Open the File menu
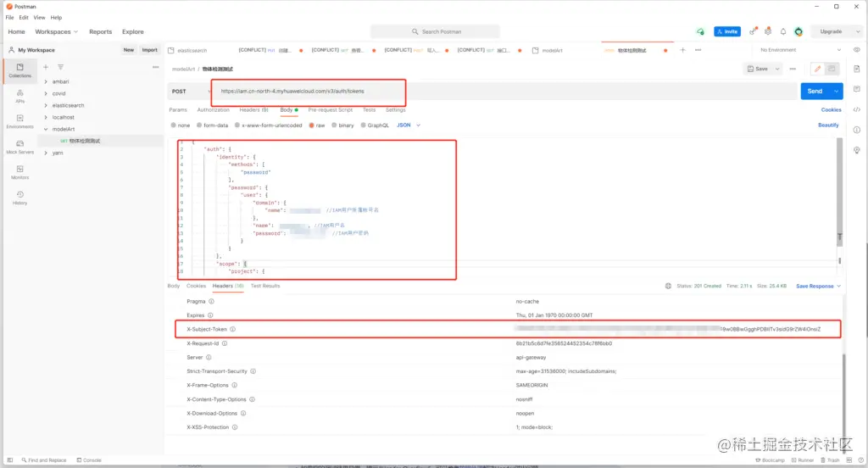The width and height of the screenshot is (868, 468). 10,18
